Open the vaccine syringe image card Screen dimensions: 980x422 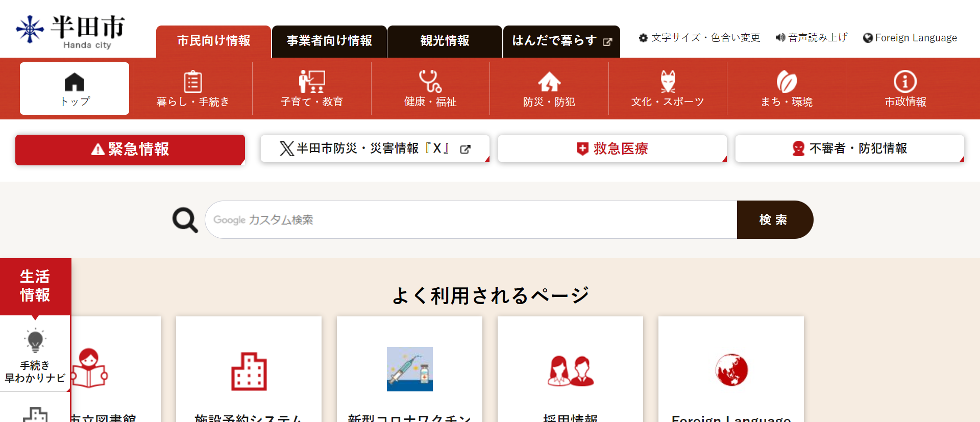coord(410,369)
